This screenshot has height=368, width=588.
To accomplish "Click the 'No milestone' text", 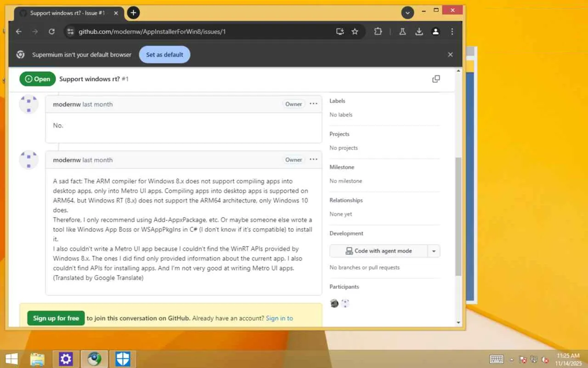I will (x=346, y=181).
